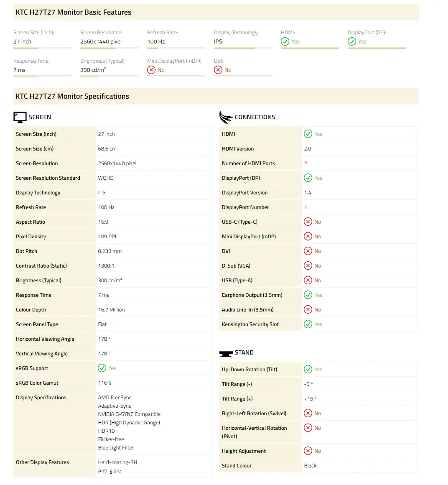Click the NVIDIA G-SYNC Compatible text
The image size is (448, 485).
pyautogui.click(x=129, y=414)
